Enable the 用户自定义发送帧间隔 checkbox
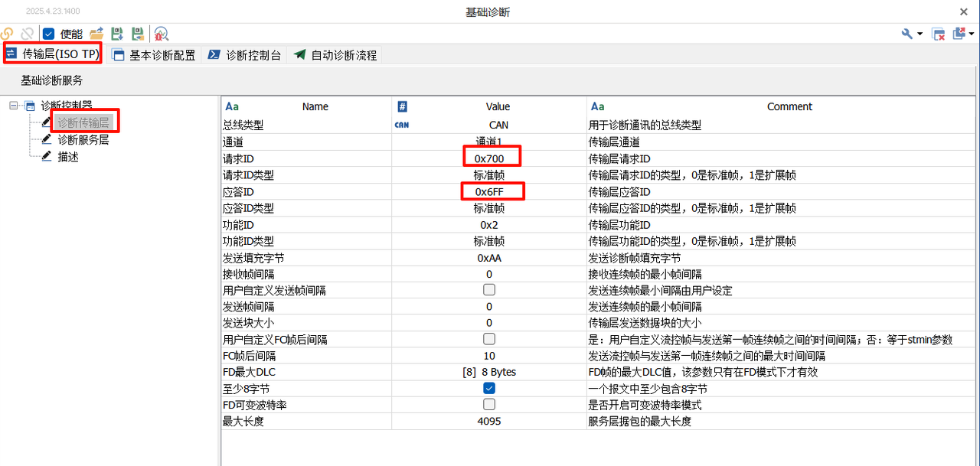The width and height of the screenshot is (980, 466). coord(488,289)
